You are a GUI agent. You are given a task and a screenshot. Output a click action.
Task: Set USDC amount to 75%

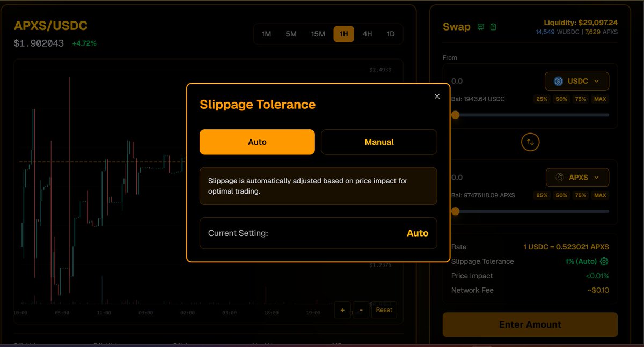581,99
